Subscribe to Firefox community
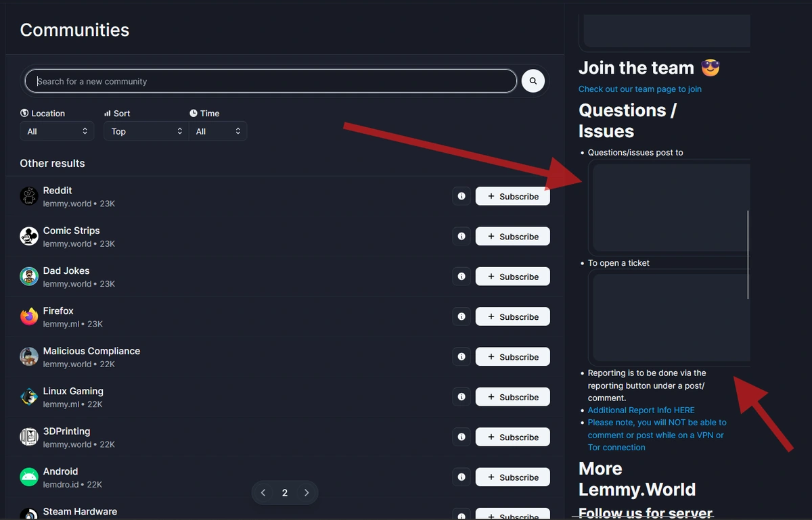 [x=513, y=316]
